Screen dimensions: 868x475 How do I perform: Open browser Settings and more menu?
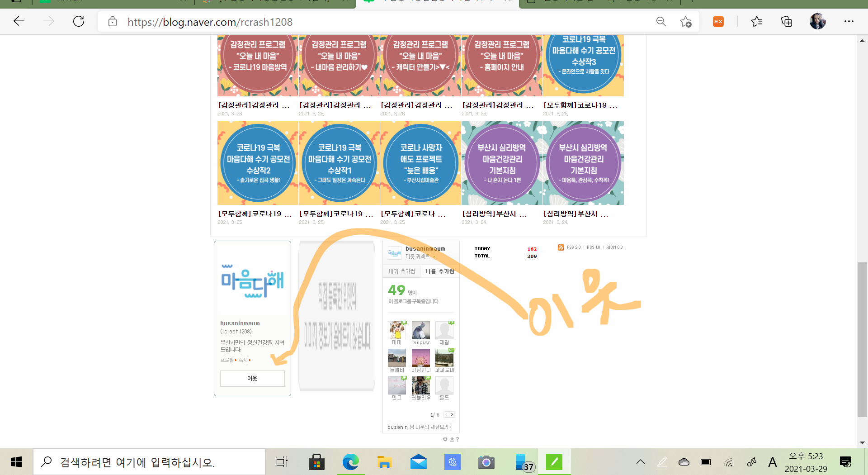pyautogui.click(x=849, y=22)
